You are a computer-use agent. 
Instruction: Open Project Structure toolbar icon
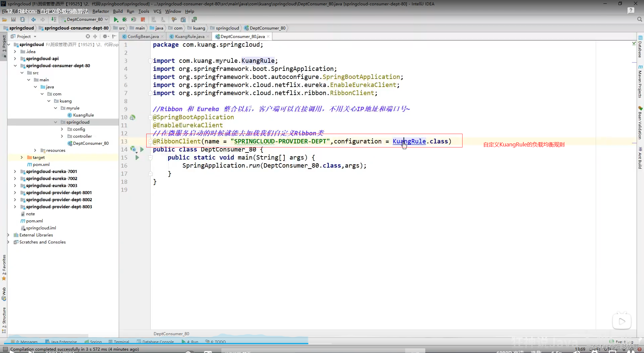(x=183, y=19)
